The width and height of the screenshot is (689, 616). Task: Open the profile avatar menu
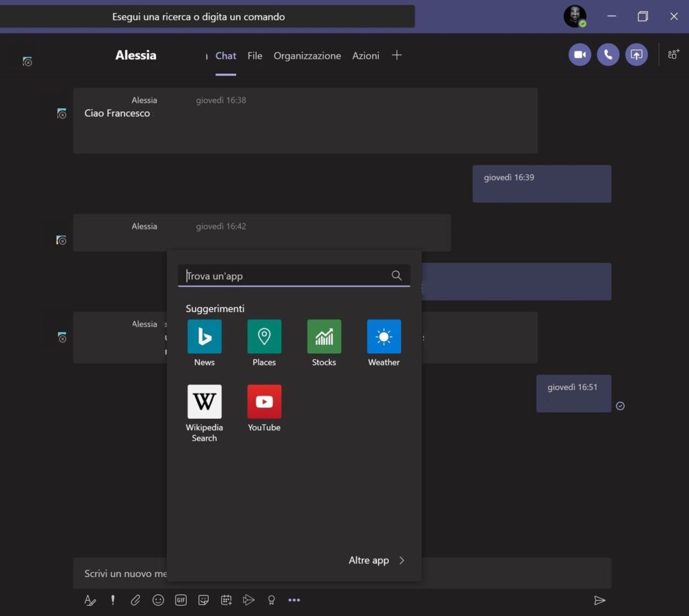pos(575,16)
